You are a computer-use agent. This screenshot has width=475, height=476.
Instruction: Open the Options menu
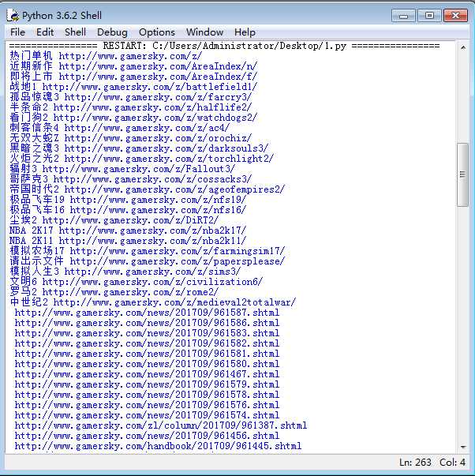156,32
